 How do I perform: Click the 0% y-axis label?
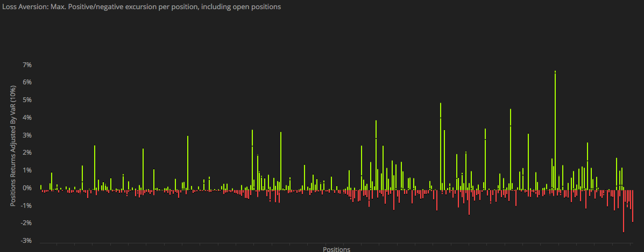pos(27,188)
